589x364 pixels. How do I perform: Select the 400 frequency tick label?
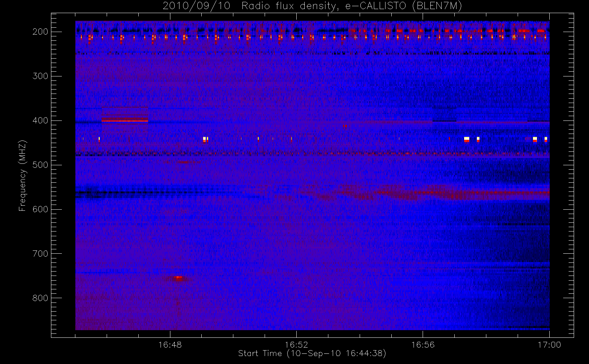pyautogui.click(x=40, y=120)
